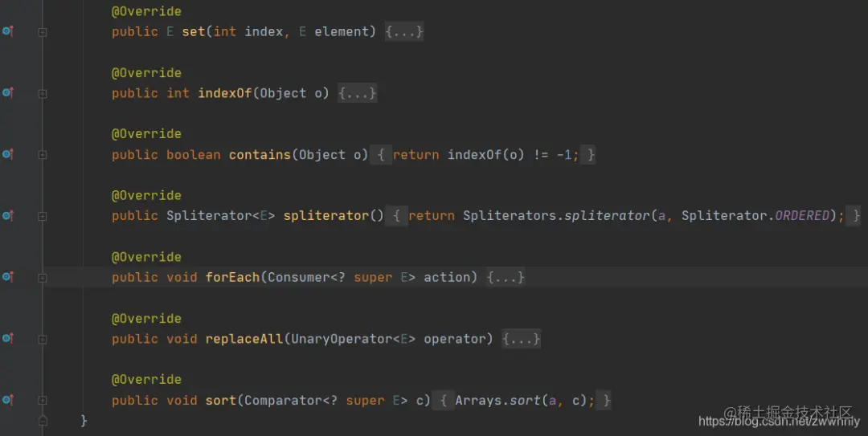Collapse the class-end fold marker beside closing brace
The image size is (868, 436).
42,421
